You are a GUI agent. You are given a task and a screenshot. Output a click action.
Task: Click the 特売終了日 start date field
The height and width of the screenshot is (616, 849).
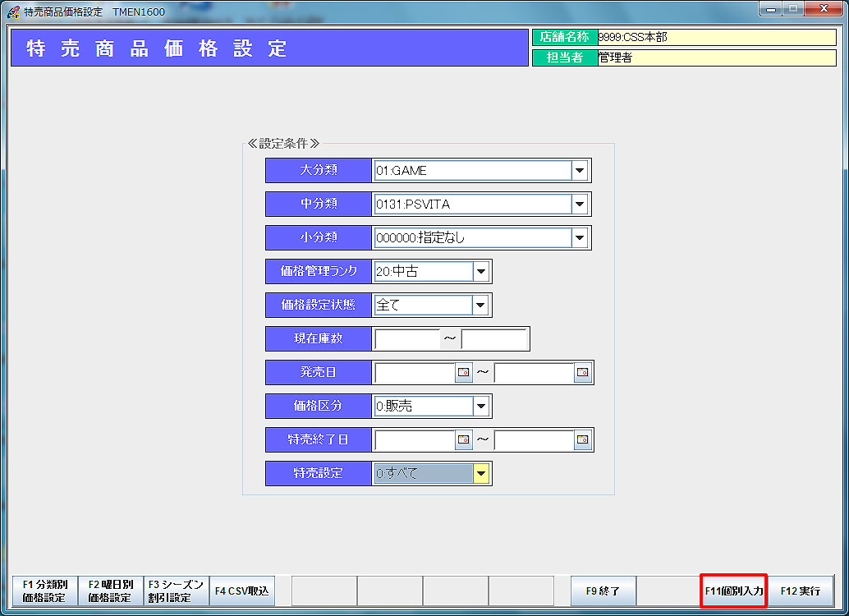[x=415, y=439]
